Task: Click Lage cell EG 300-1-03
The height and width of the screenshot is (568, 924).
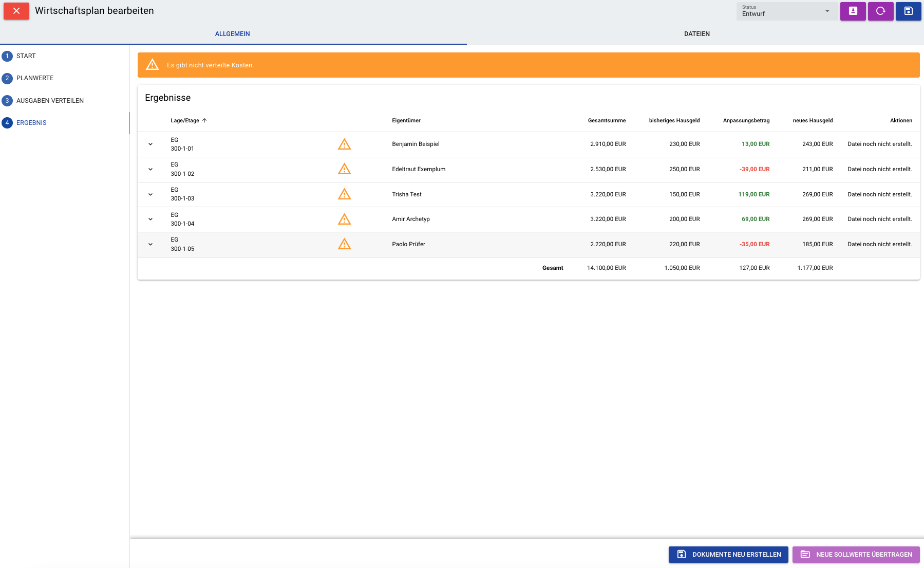Action: tap(182, 194)
